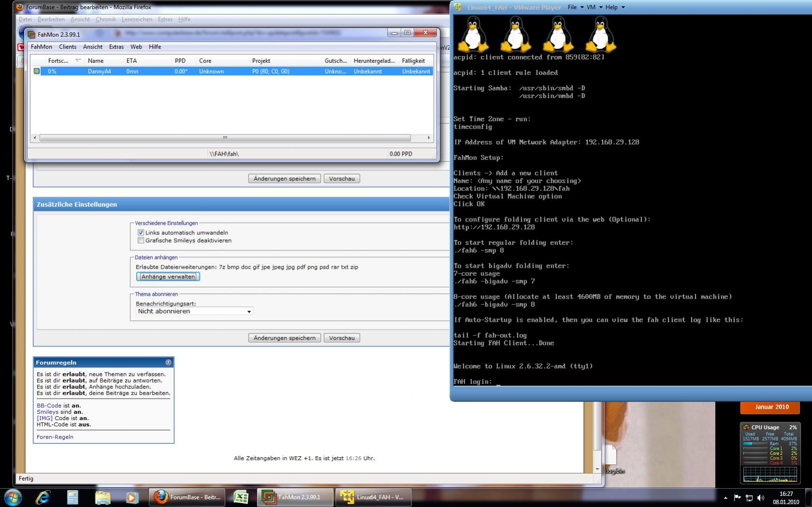Sort by the Fälligkeit column header

[x=415, y=60]
